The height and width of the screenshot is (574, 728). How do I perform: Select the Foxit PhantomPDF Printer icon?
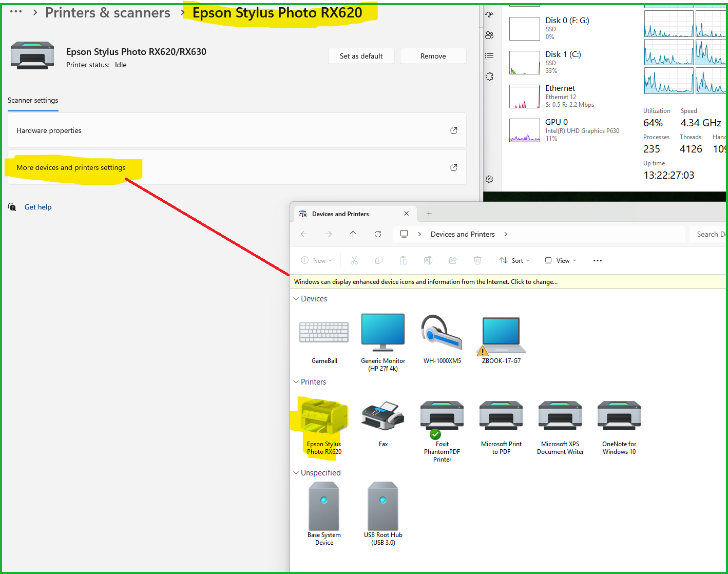click(x=442, y=430)
